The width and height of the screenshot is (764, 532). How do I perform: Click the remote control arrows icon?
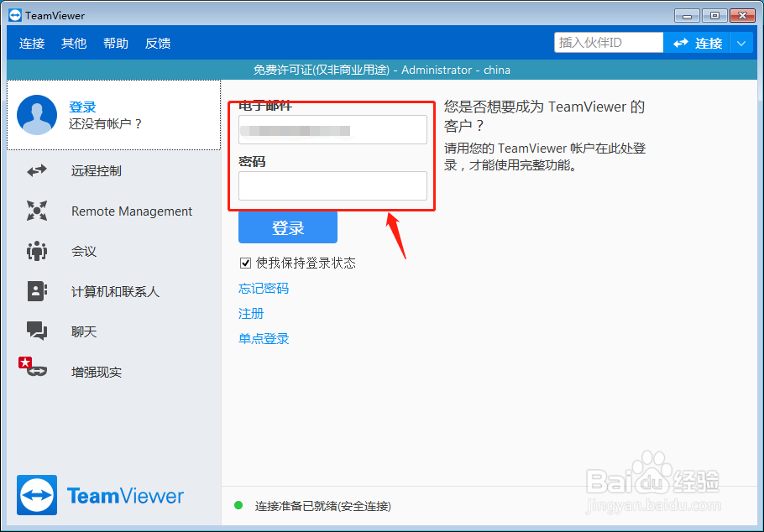pyautogui.click(x=37, y=170)
